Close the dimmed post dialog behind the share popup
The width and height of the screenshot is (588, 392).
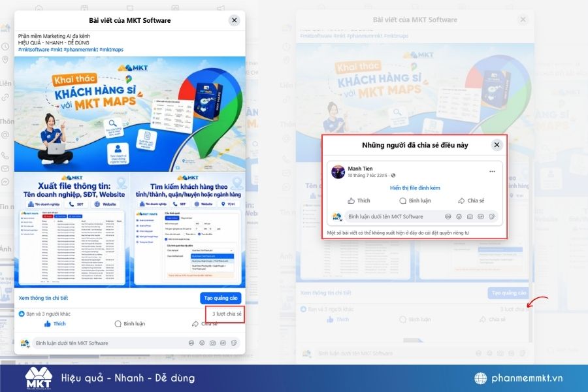pyautogui.click(x=523, y=20)
